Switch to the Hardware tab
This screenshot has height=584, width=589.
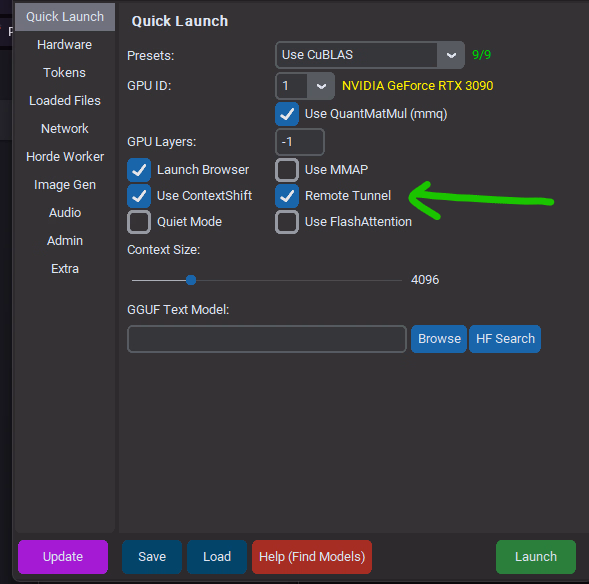[x=65, y=45]
